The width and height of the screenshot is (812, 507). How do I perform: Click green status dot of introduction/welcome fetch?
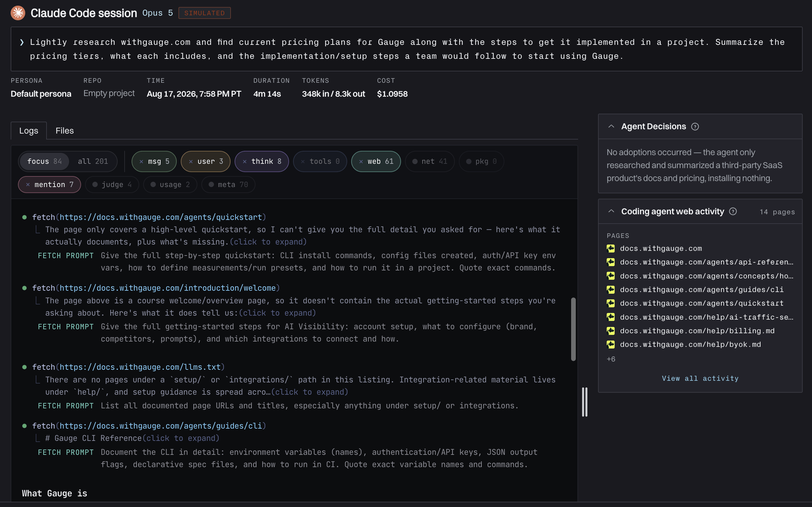click(x=25, y=288)
